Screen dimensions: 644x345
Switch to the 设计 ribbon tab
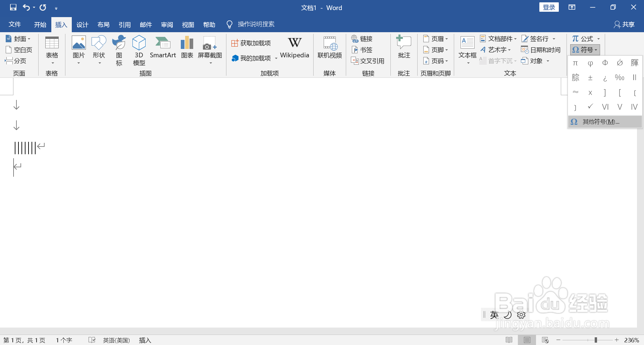point(82,24)
